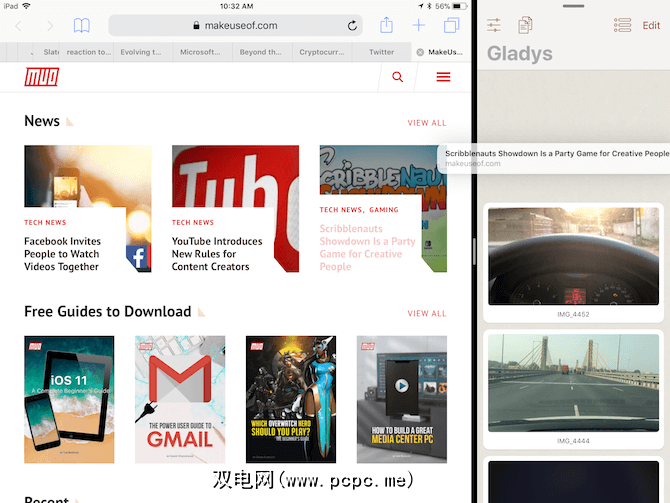This screenshot has height=503, width=670.
Task: Switch to the Beyond th... tab
Action: (x=260, y=52)
